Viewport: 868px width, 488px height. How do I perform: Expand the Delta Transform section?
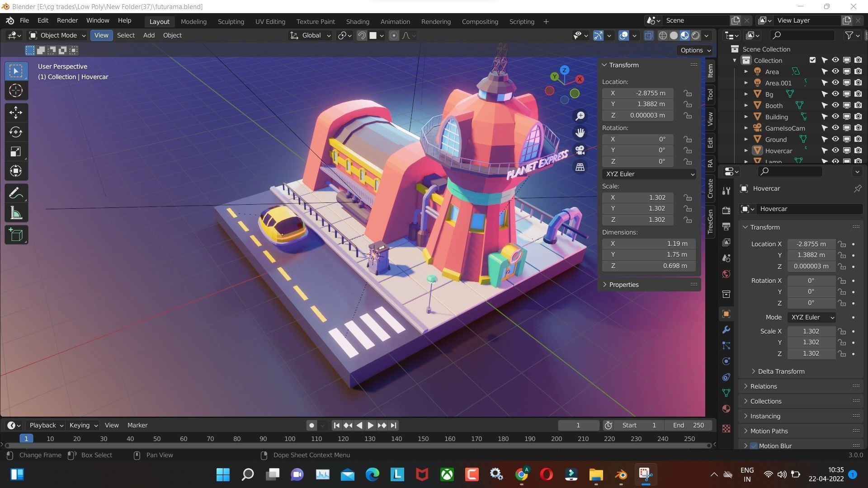pyautogui.click(x=781, y=371)
